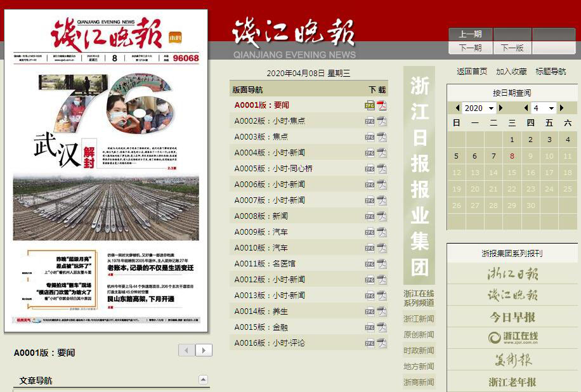The width and height of the screenshot is (581, 392).
Task: Select April 7 in the calendar
Action: [493, 156]
